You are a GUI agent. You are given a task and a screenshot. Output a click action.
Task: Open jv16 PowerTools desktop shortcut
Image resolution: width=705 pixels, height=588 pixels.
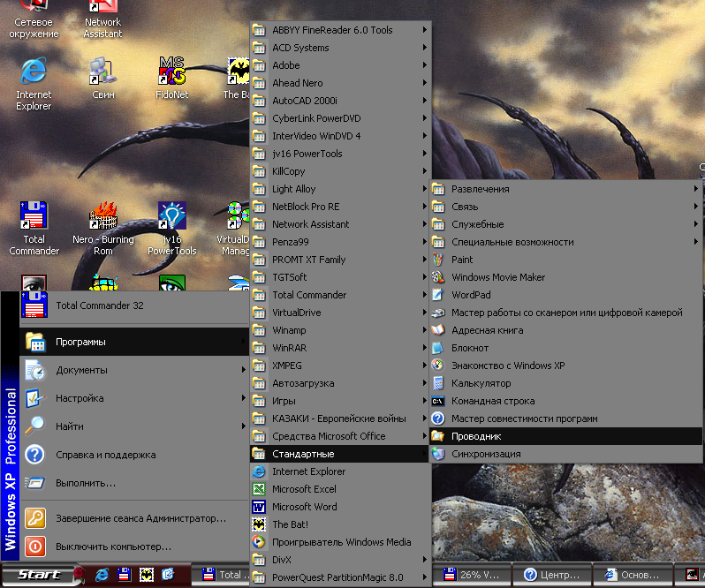pos(171,216)
